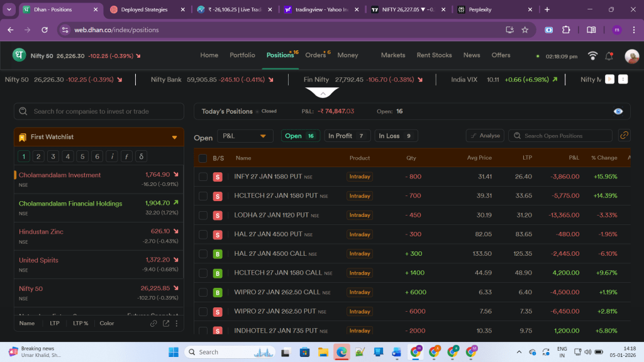The image size is (644, 362).
Task: Tick the checkbox for INFY 27 JAN 1580 PUT
Action: 203,177
